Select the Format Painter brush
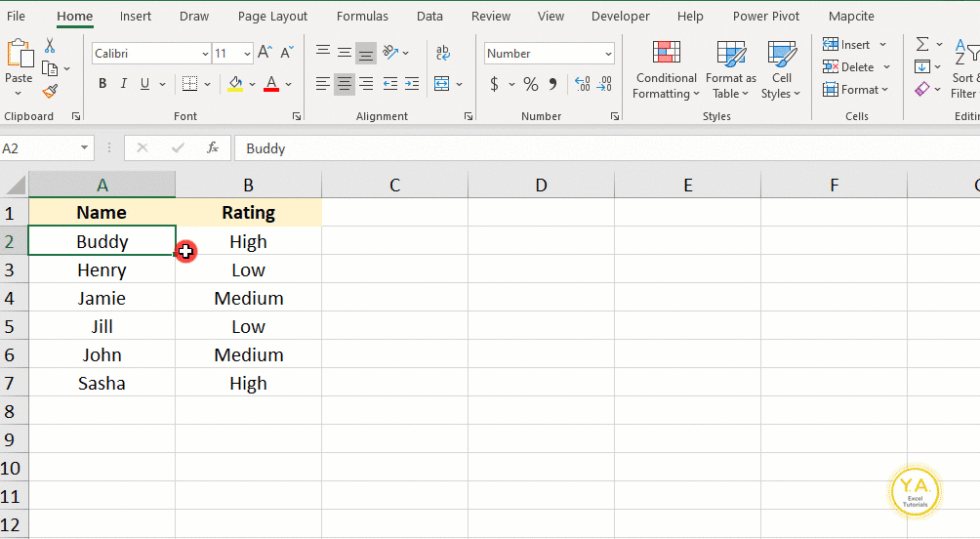Screen dimensions: 980x539 coord(50,91)
